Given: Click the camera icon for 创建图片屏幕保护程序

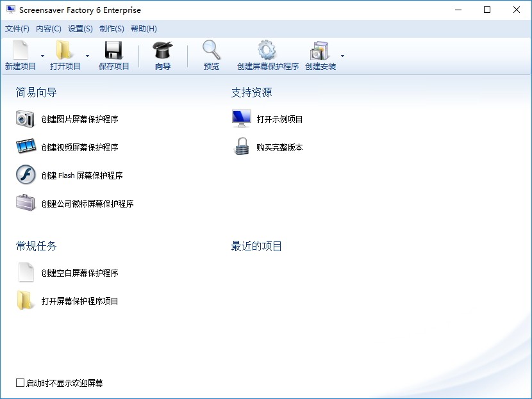Looking at the screenshot, I should click(x=25, y=119).
